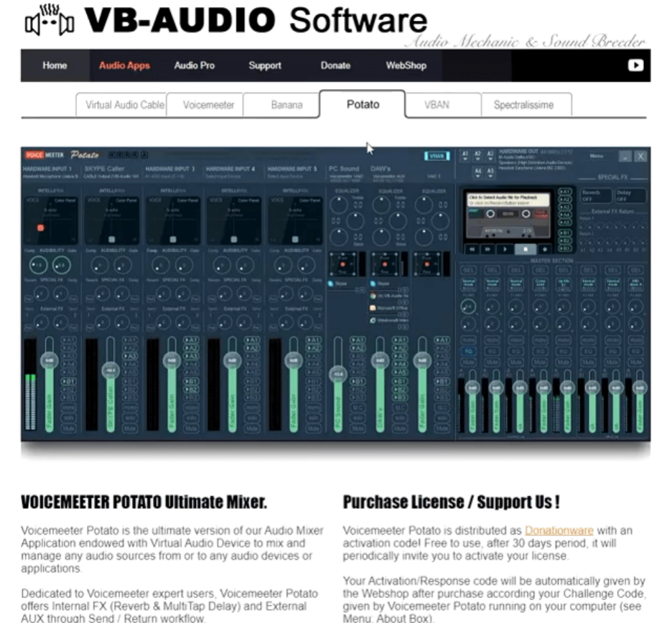Click the surround panner under PC Sound

343,264
